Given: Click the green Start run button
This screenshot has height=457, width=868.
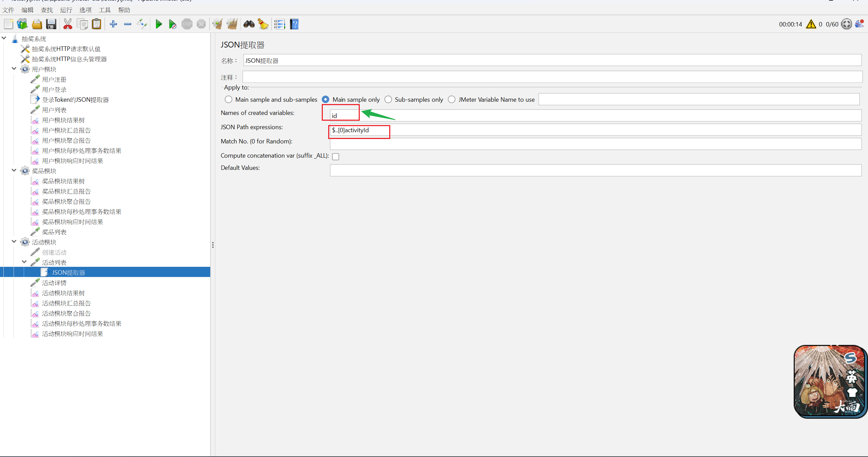Looking at the screenshot, I should point(158,24).
